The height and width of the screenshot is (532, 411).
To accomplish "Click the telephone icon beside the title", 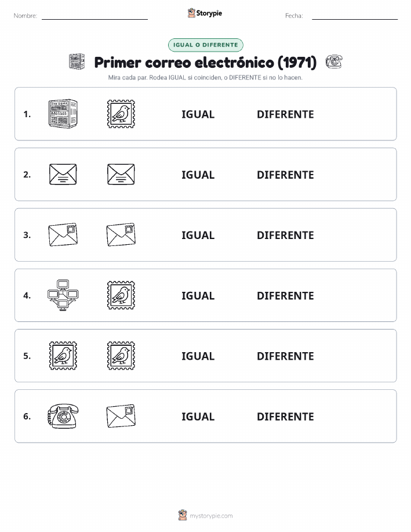I will pos(334,61).
